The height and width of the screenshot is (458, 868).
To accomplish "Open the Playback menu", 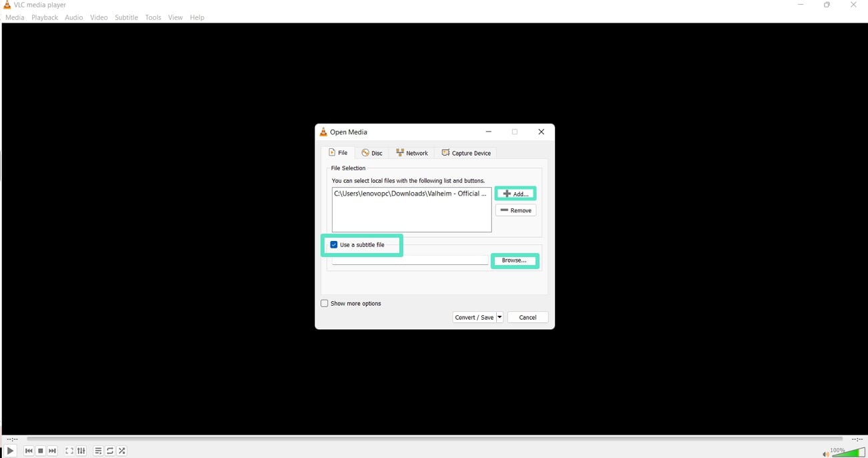I will click(x=45, y=17).
